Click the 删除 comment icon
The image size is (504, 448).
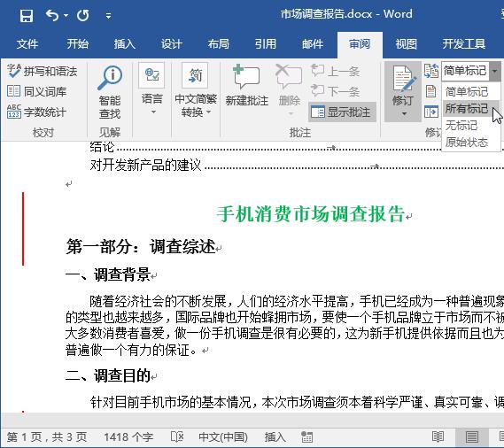[x=289, y=77]
